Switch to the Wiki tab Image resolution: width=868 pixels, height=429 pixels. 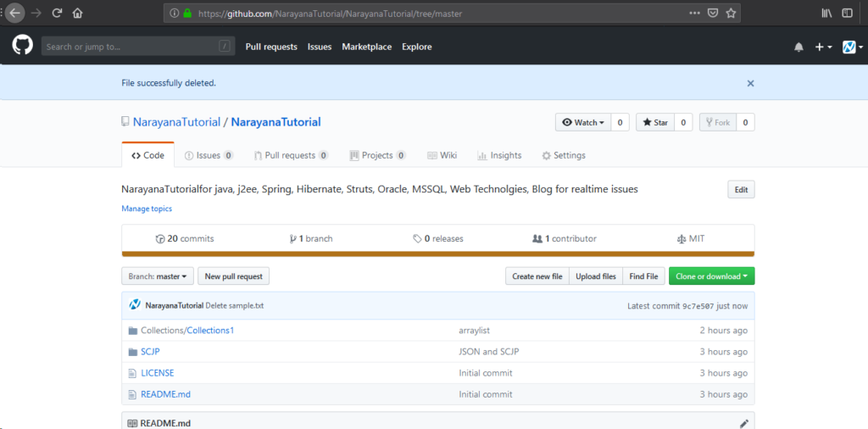pos(442,155)
